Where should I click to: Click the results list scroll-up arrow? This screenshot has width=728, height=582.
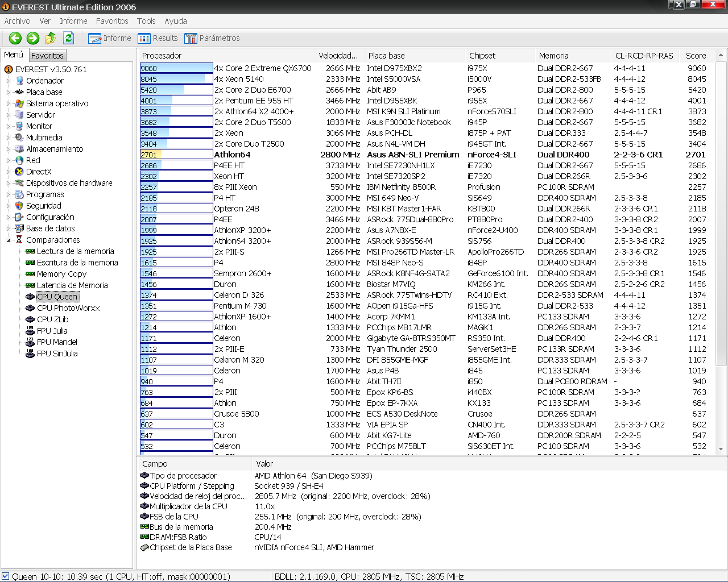pyautogui.click(x=721, y=55)
